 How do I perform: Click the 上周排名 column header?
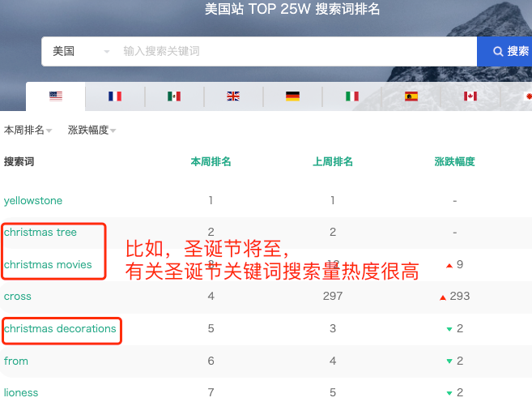pos(333,162)
